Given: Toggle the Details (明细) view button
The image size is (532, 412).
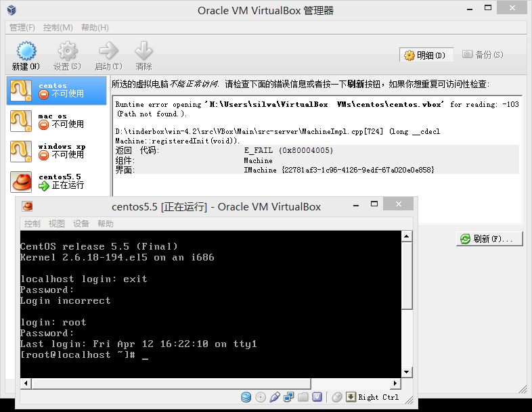Looking at the screenshot, I should [425, 55].
